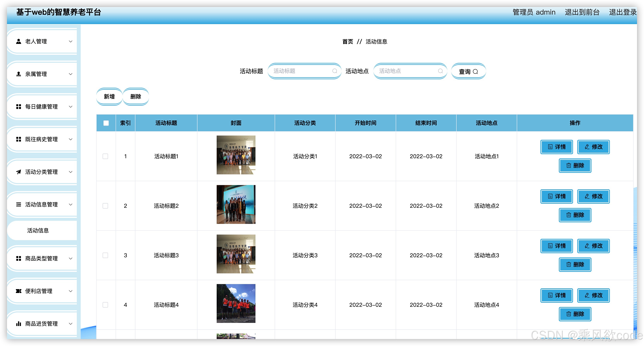Click the grid icon for 每日健康管理
Viewport: 644px width, 346px height.
pyautogui.click(x=18, y=107)
